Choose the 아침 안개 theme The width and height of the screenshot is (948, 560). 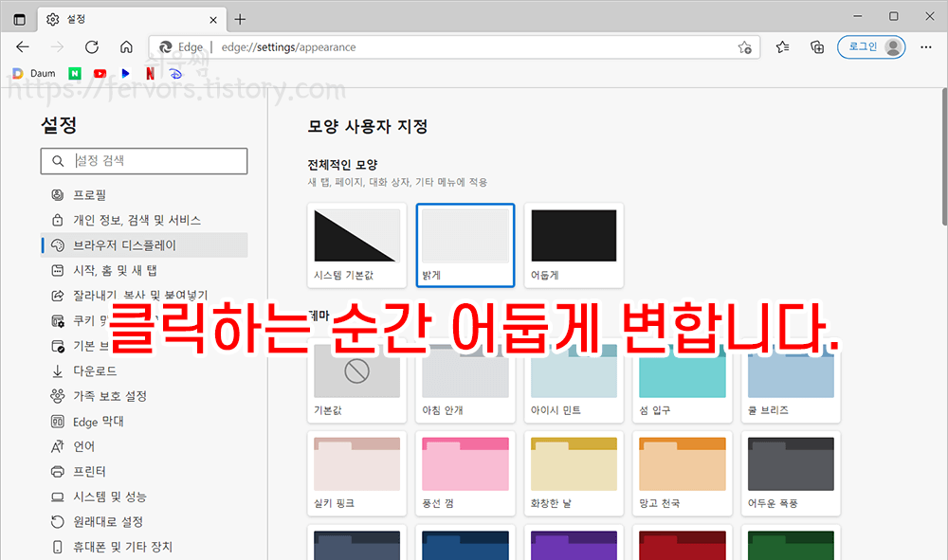[465, 381]
